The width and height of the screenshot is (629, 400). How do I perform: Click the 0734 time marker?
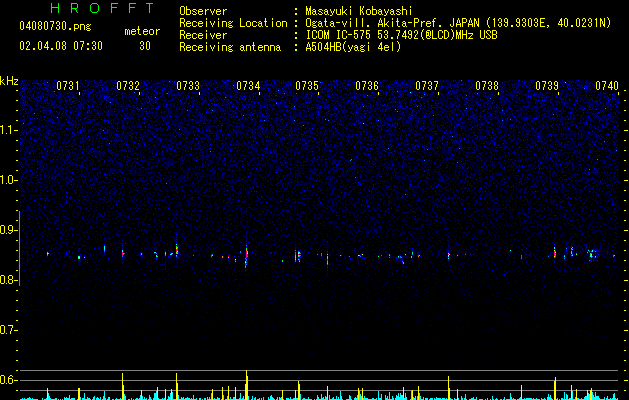coord(248,86)
